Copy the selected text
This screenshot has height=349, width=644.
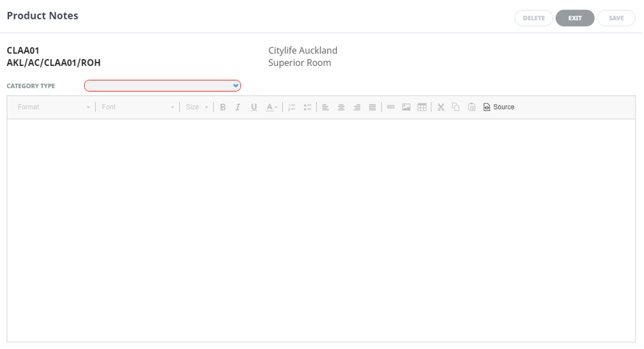[x=456, y=107]
